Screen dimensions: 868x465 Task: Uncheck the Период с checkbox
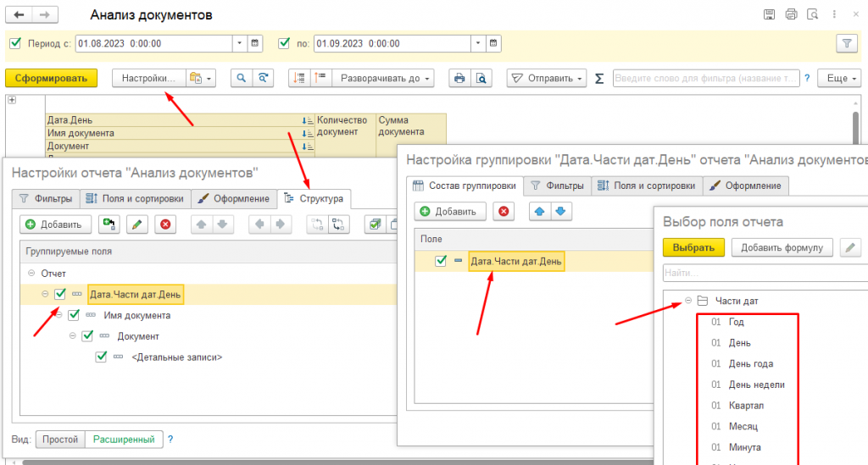pos(14,43)
